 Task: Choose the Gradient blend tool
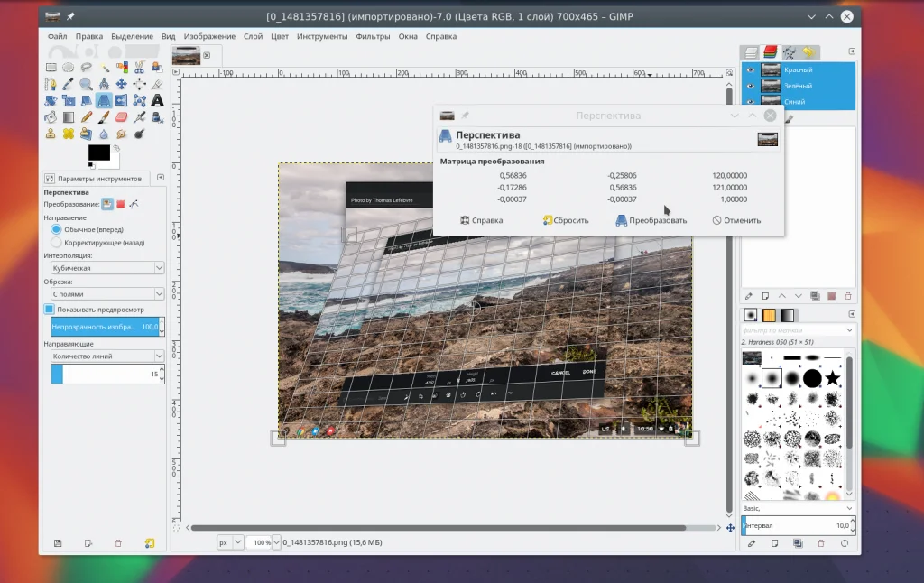(x=69, y=116)
